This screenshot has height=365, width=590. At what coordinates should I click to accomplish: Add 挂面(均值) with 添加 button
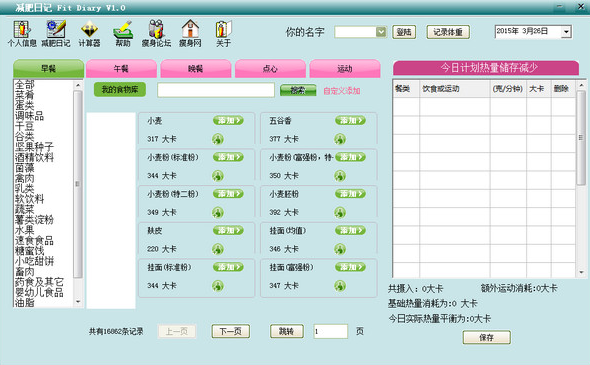click(x=350, y=230)
